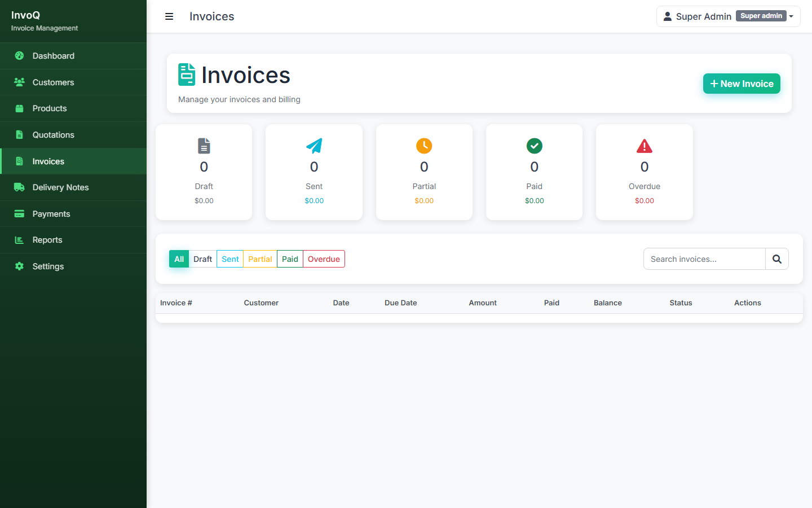Click the Amount column header
The image size is (812, 508).
point(483,303)
